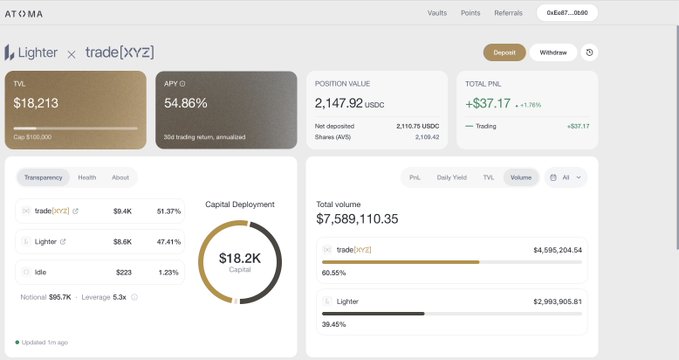Click Lighter icon in volume panel
Image resolution: width=679 pixels, height=360 pixels.
[327, 301]
